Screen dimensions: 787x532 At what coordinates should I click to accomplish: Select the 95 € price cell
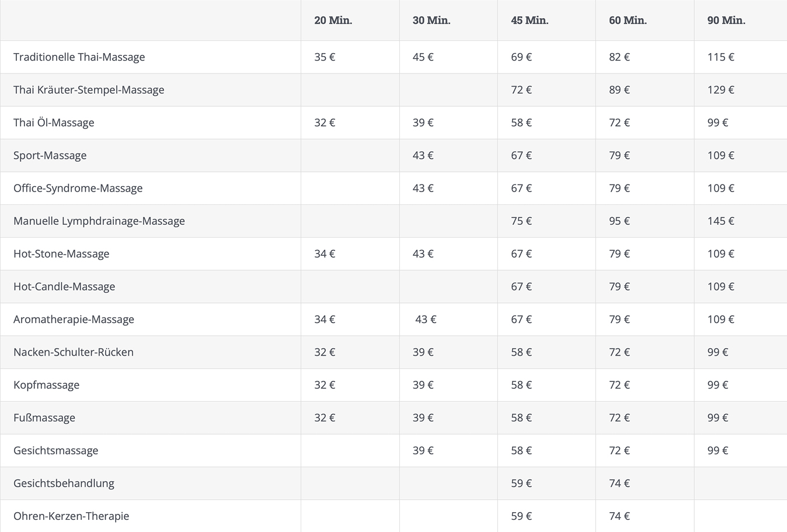(x=619, y=221)
